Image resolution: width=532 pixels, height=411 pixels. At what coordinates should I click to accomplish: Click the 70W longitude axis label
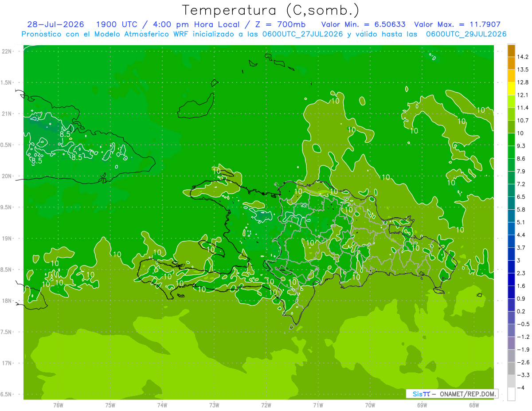tap(370, 405)
